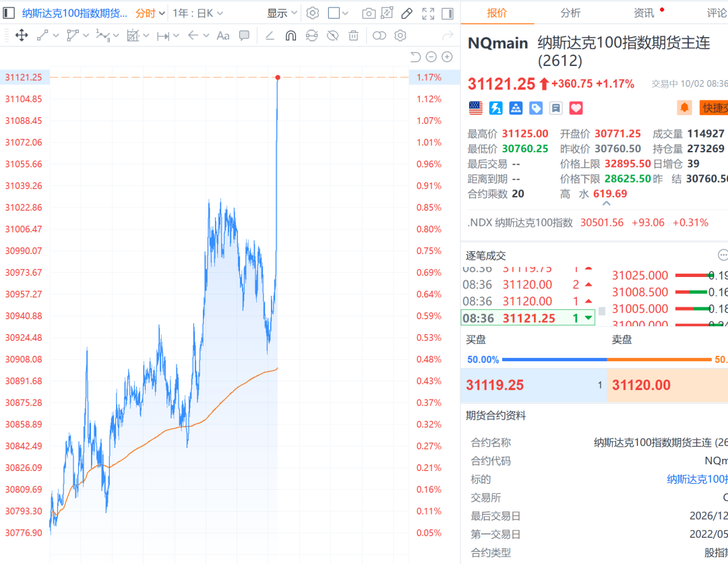Viewport: 728px width, 564px height.
Task: Expand the arrow tools dropdown arrow
Action: [206, 35]
